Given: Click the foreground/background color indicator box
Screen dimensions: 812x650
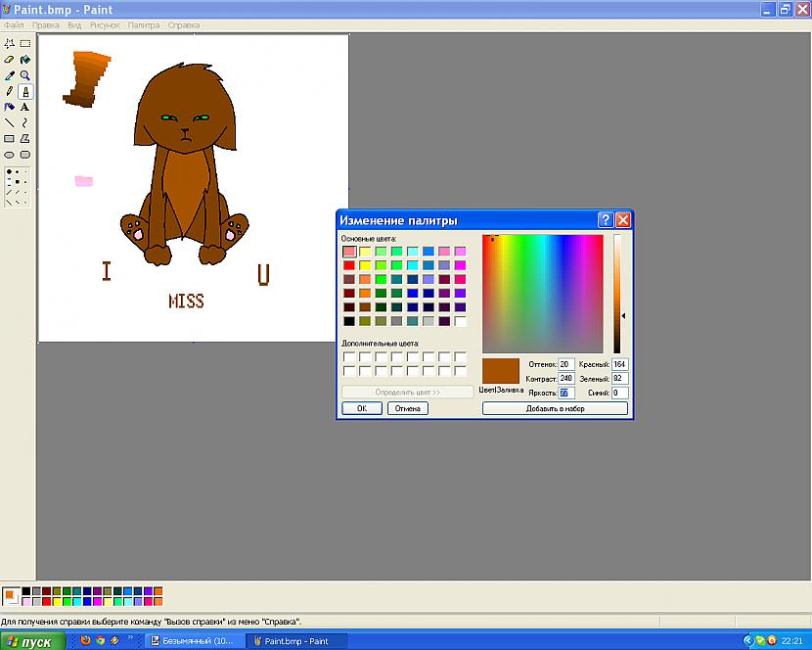Looking at the screenshot, I should point(11,596).
